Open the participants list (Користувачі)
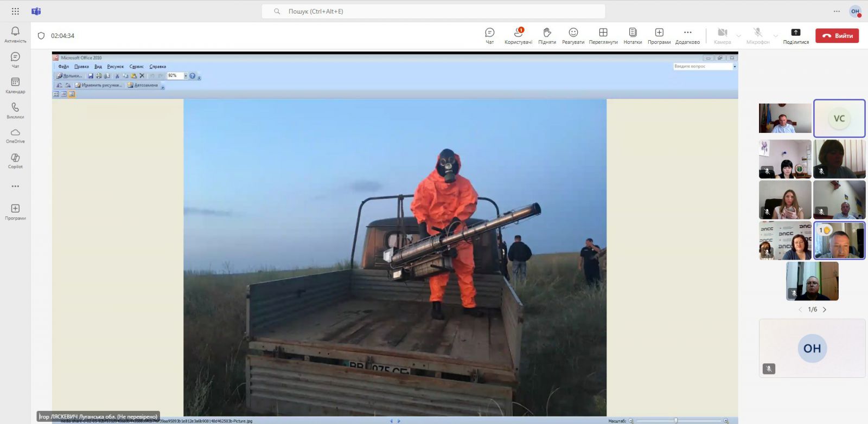Viewport: 868px width, 424px height. (x=518, y=35)
